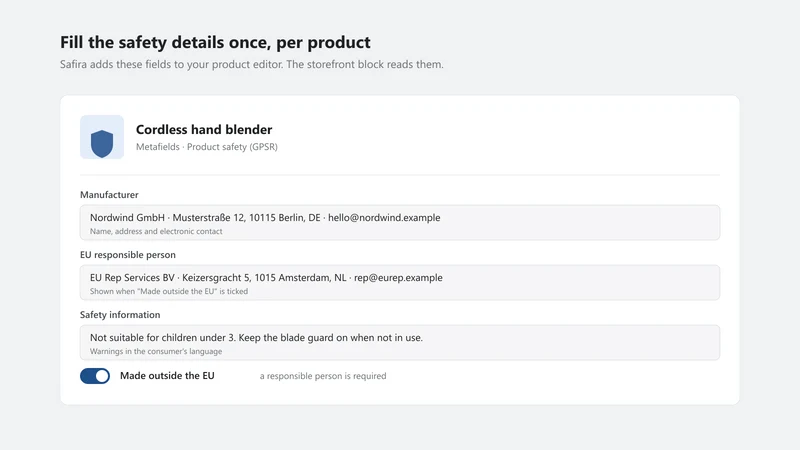Viewport: 800px width, 450px height.
Task: Click the Safety information label
Action: coord(120,315)
